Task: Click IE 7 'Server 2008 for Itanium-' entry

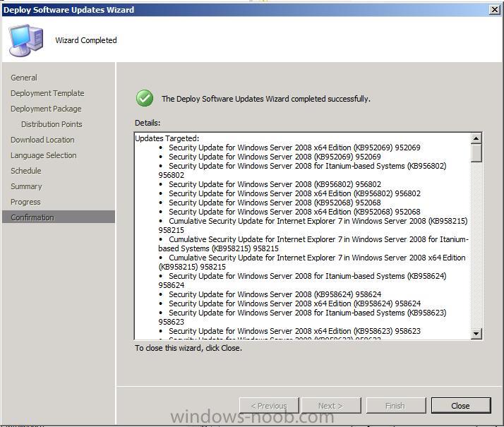Action: 313,244
